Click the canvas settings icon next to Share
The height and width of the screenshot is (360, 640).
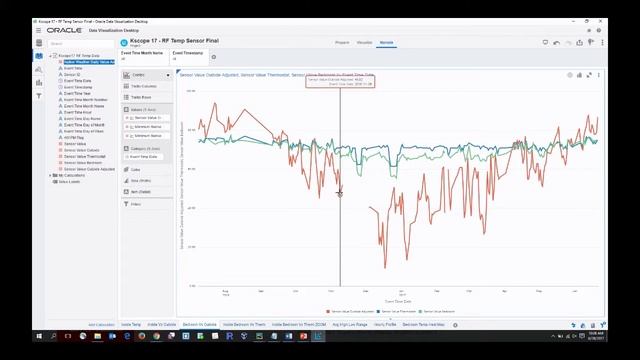(591, 42)
